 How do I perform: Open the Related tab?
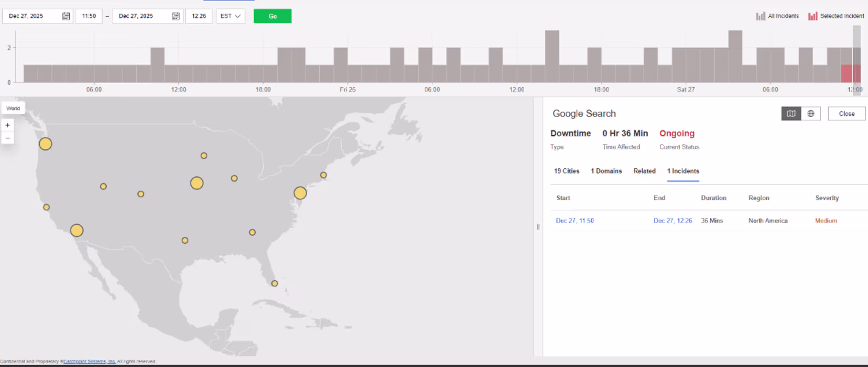point(644,171)
